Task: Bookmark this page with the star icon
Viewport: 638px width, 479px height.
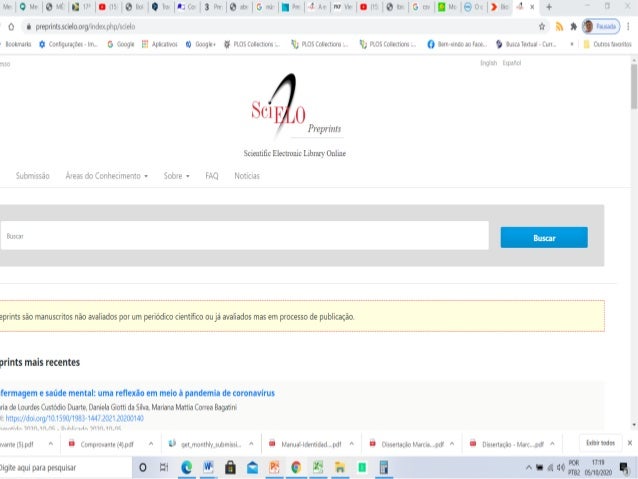Action: (x=542, y=26)
